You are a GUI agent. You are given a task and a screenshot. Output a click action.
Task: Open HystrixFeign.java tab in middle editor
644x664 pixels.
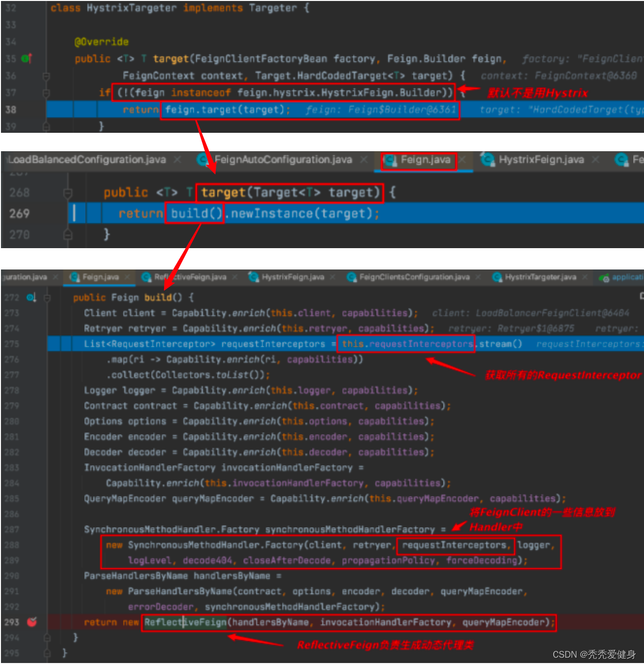541,159
